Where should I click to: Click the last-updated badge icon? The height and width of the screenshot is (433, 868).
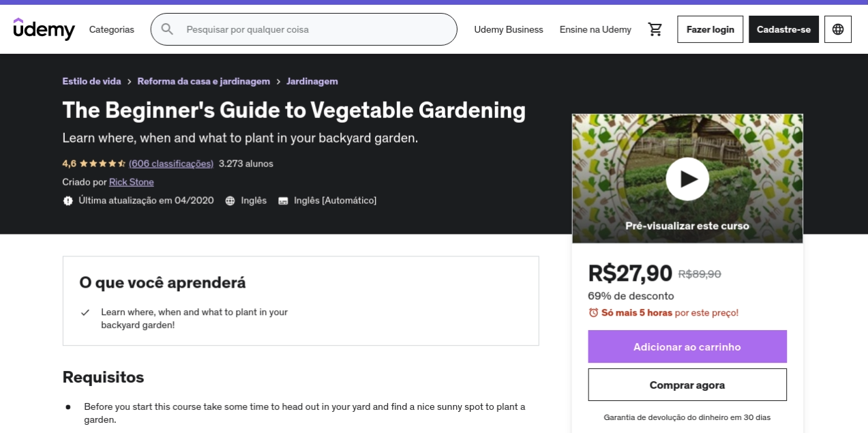point(68,200)
